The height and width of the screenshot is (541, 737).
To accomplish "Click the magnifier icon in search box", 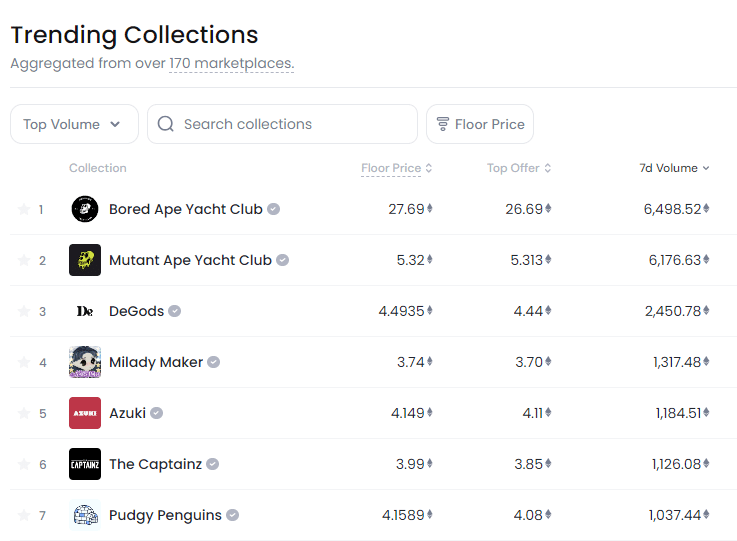I will pyautogui.click(x=165, y=124).
